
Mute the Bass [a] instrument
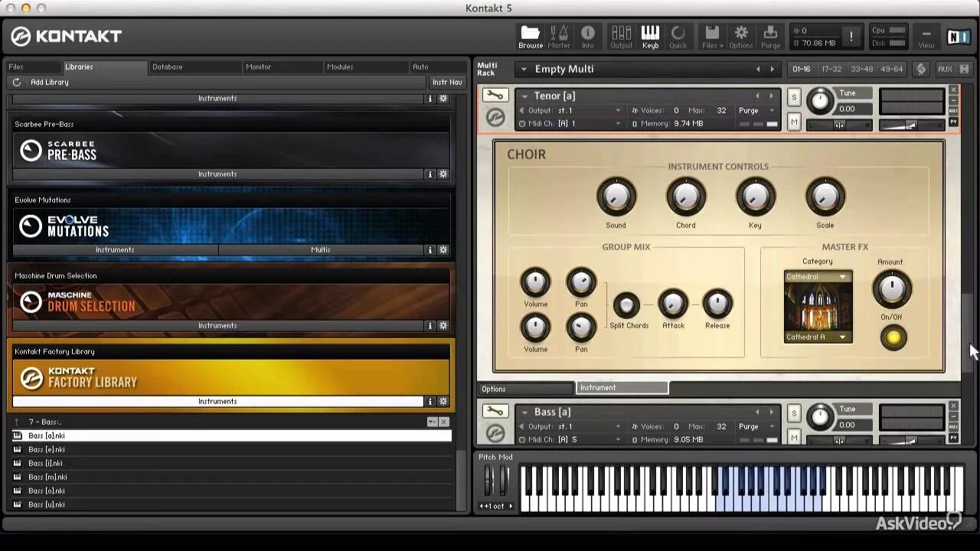pos(794,438)
